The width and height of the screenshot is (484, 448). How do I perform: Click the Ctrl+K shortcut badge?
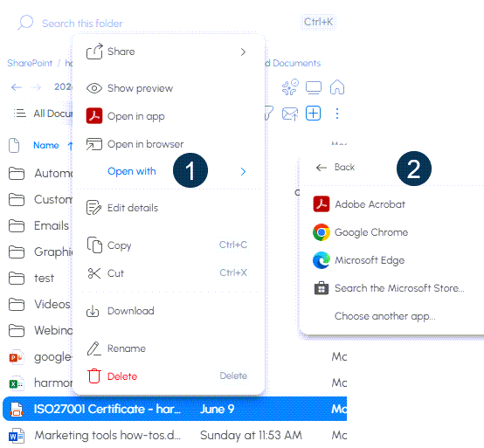318,22
